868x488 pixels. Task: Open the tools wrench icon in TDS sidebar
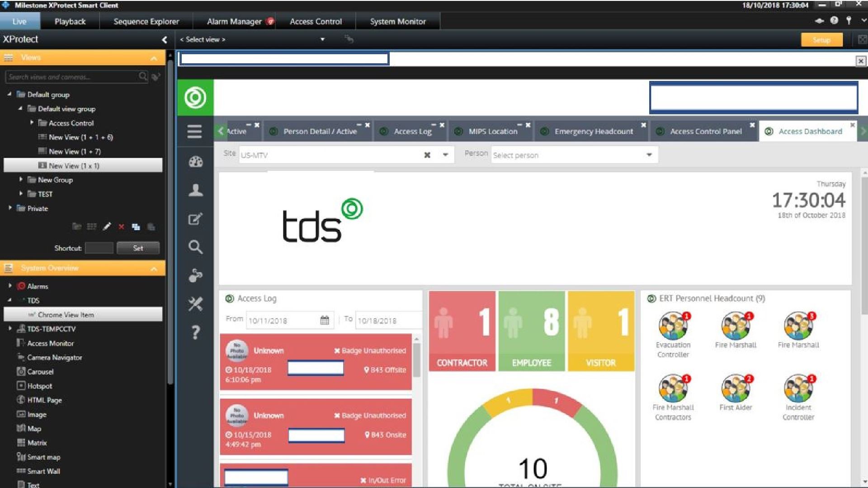click(195, 304)
